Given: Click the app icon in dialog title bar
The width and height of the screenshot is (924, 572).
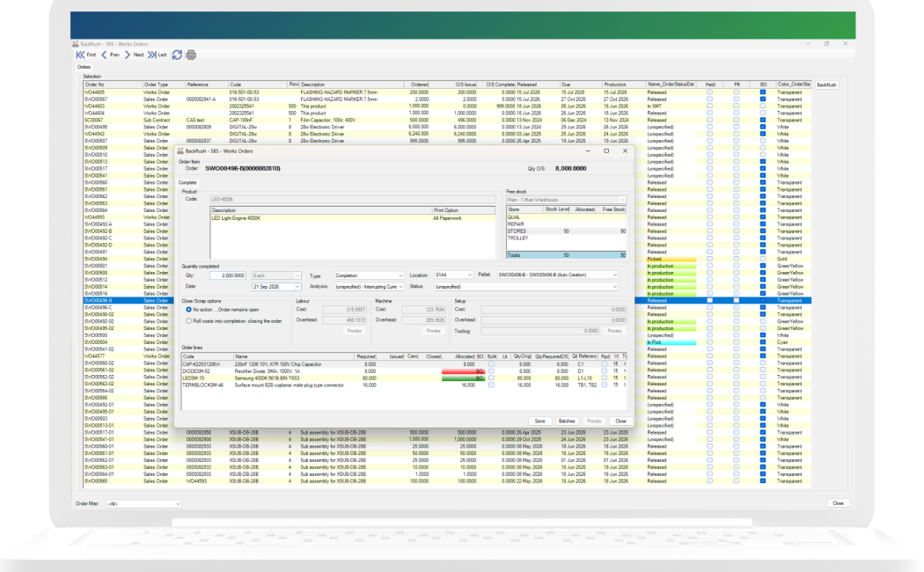Looking at the screenshot, I should point(180,151).
